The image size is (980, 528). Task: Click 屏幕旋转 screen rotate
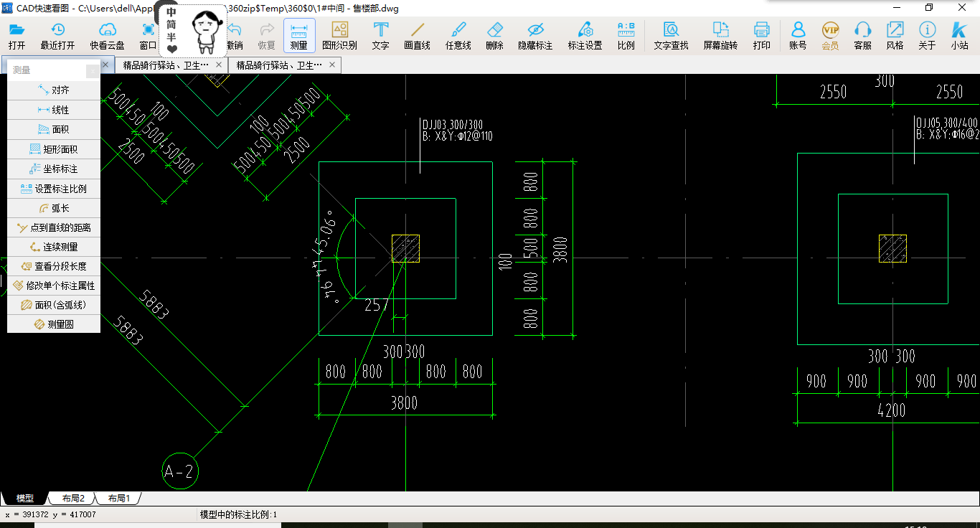720,36
